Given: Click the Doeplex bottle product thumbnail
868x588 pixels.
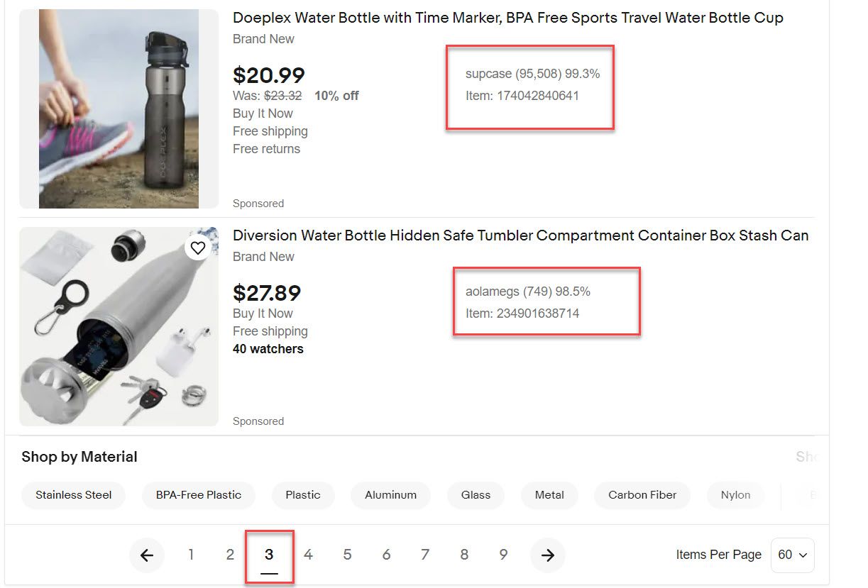Looking at the screenshot, I should (119, 109).
